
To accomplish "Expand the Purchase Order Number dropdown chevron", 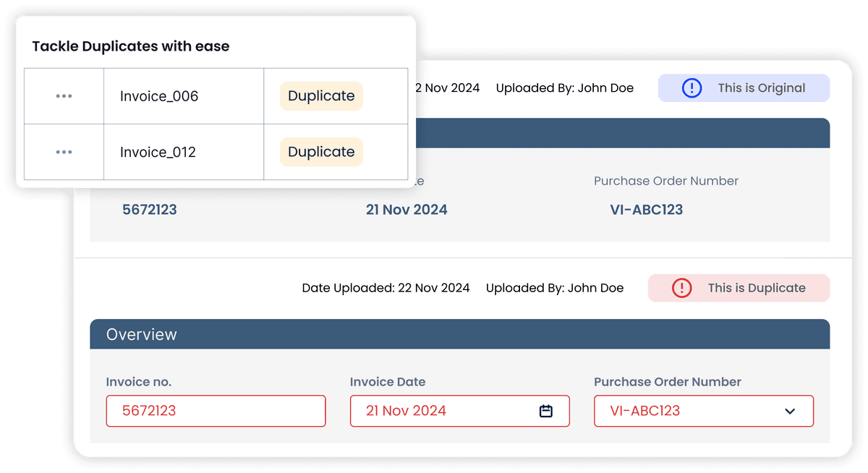I will (790, 411).
